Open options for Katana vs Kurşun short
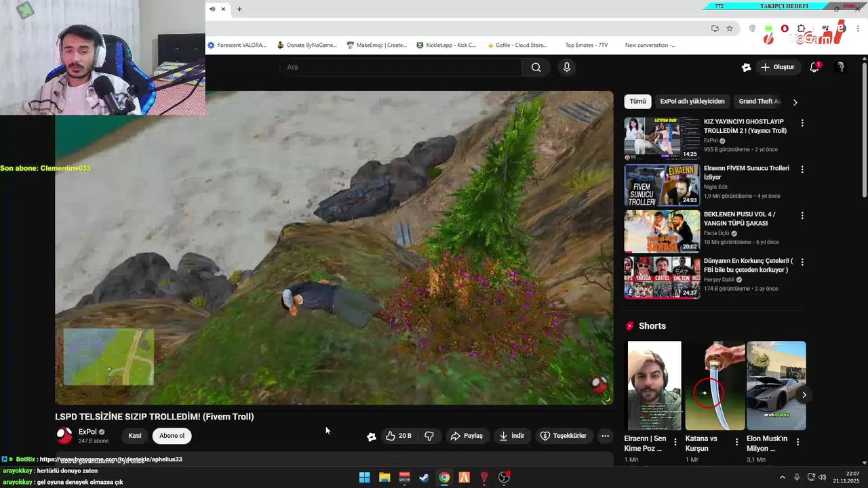The height and width of the screenshot is (488, 868). coord(736,442)
